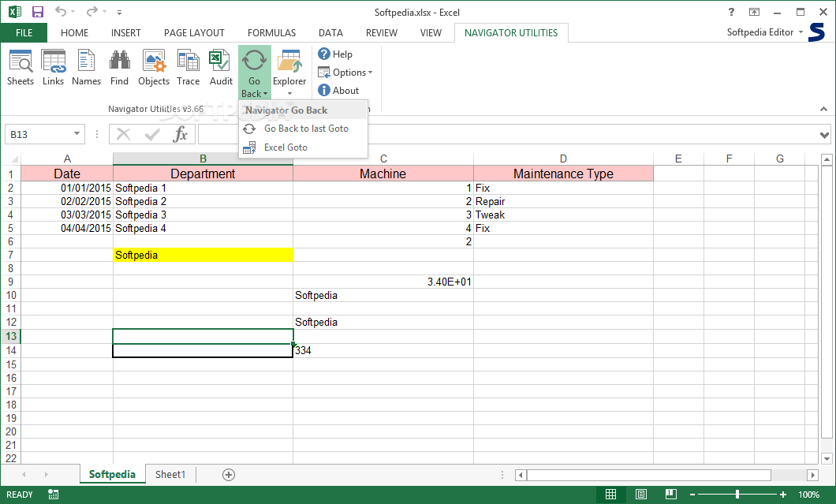Switch to the VIEW tab
This screenshot has width=836, height=504.
pyautogui.click(x=431, y=32)
